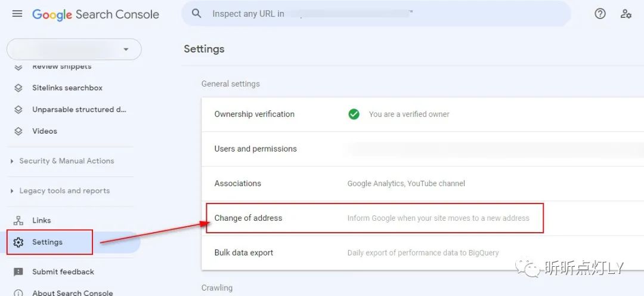Focus the Inspect any URL field
The image size is (644, 296).
(376, 14)
